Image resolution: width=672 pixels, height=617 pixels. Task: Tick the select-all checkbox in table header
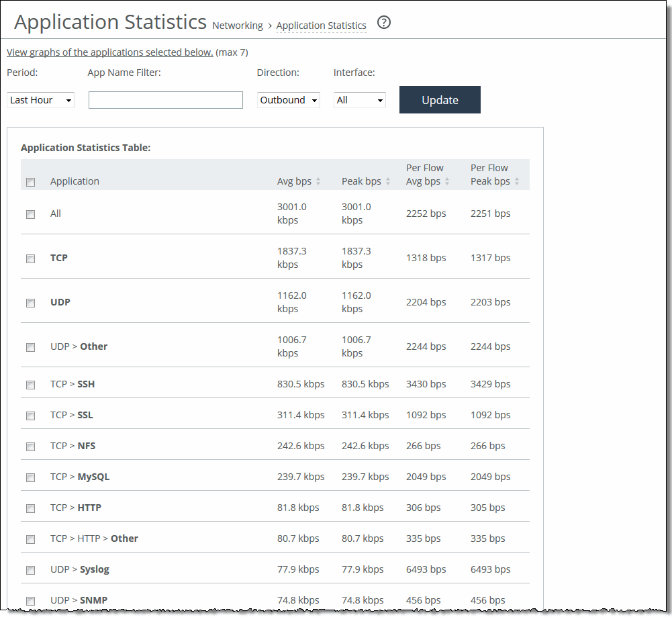point(30,182)
